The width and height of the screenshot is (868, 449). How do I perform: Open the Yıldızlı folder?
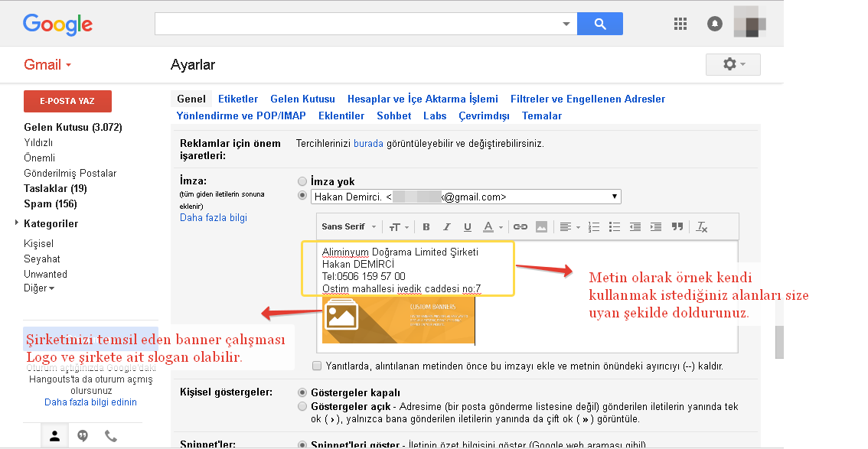(38, 142)
